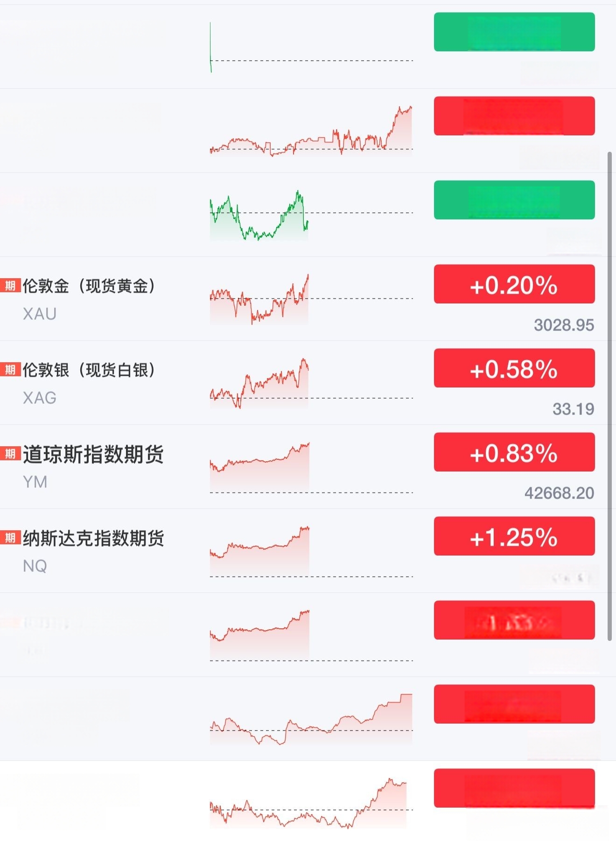Tap the first green change badge at the top
Viewport: 616px width, 844px height.
pos(514,32)
